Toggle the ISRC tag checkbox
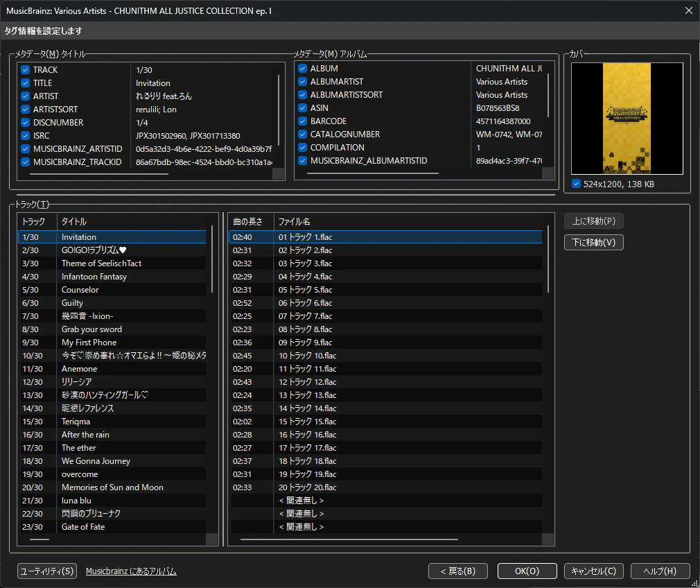700x588 pixels. (26, 136)
